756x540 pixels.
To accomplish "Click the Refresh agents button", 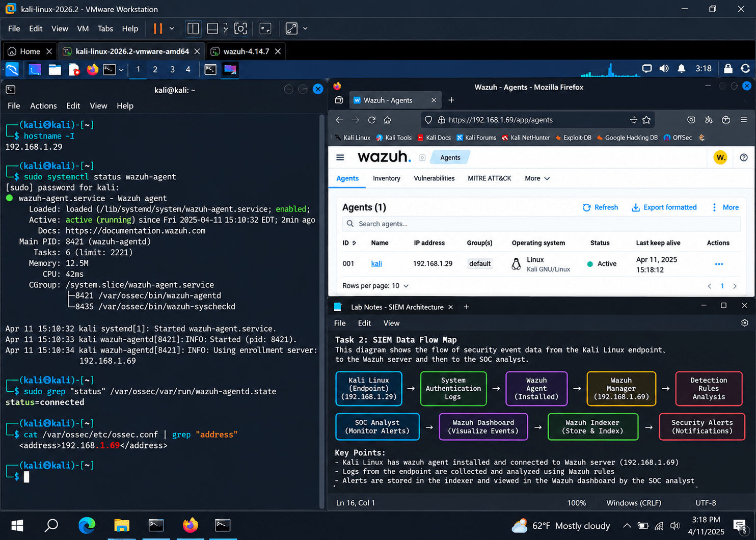I will [600, 207].
